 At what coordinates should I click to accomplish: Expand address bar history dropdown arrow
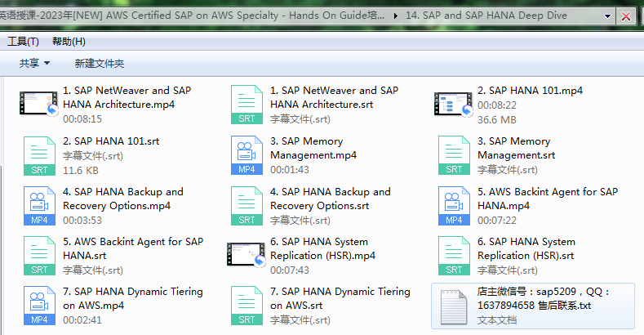pos(607,16)
